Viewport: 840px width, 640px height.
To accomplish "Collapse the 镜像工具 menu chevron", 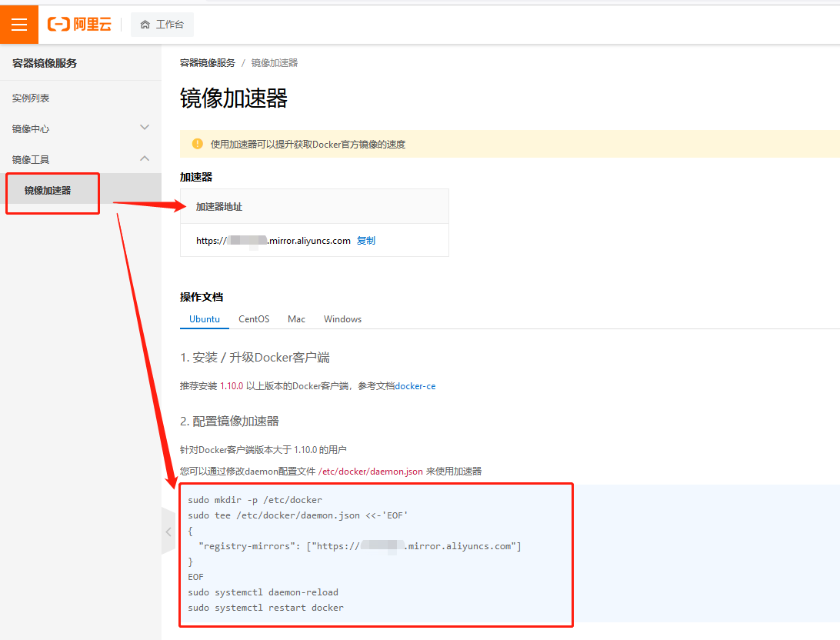I will 145,158.
